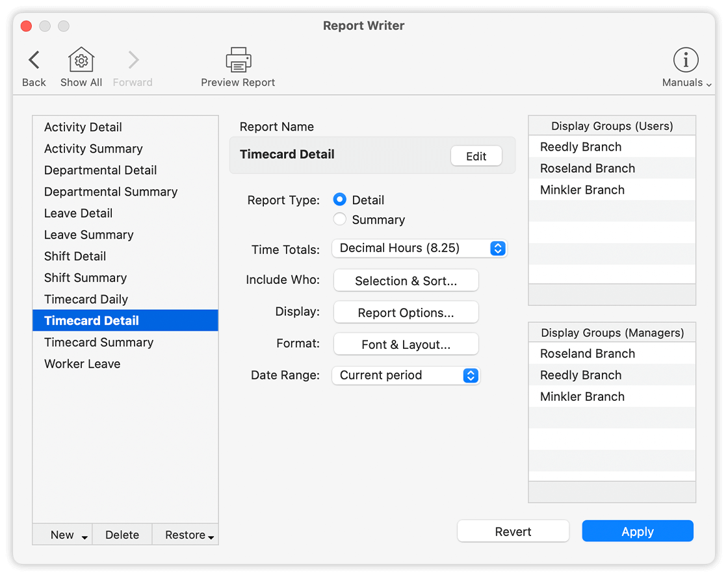Open the Manuals info icon
728x577 pixels.
686,60
